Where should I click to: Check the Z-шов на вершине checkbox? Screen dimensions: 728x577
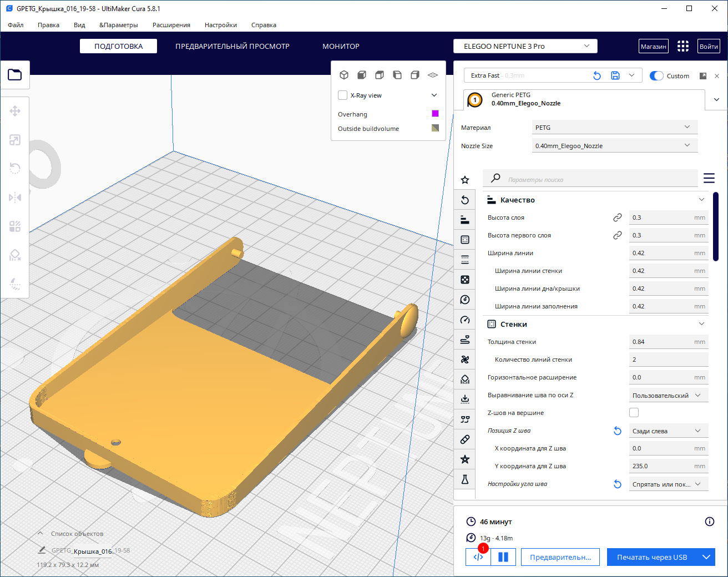tap(634, 412)
